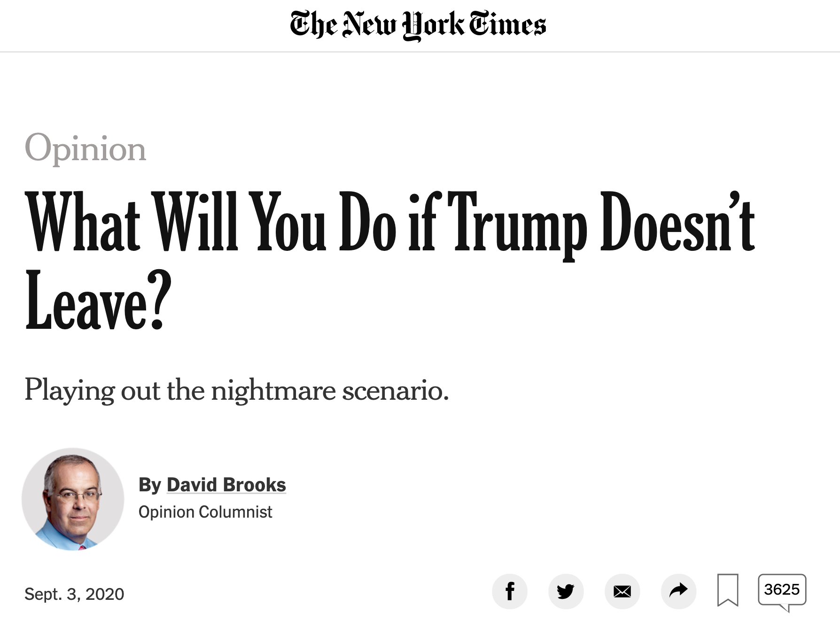Viewport: 840px width, 636px height.
Task: Email this article using the envelope icon
Action: pyautogui.click(x=622, y=591)
